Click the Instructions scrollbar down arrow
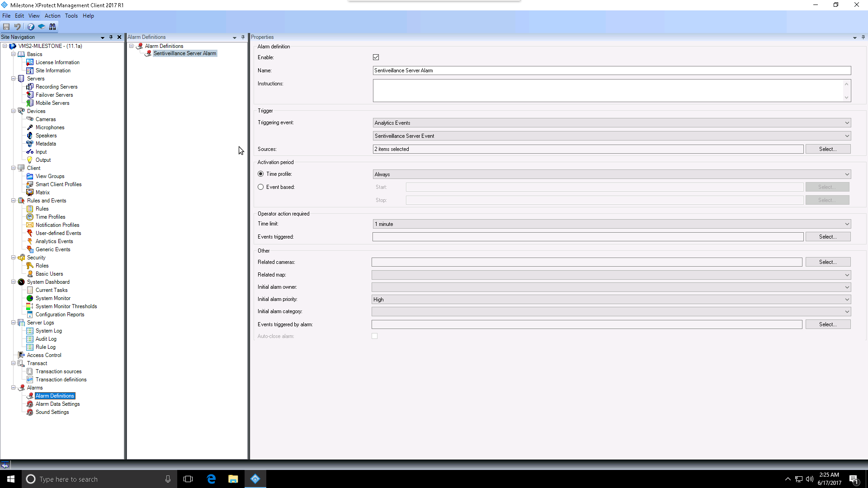The image size is (868, 488). tap(846, 98)
